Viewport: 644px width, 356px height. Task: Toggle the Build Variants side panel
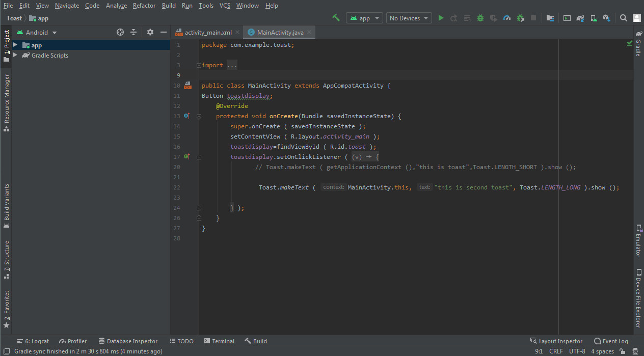click(6, 206)
